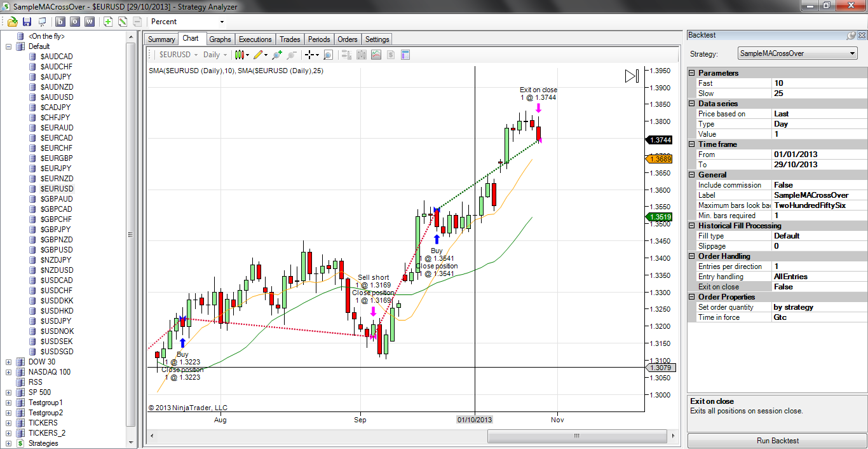
Task: Switch to the Summary tab
Action: point(161,39)
